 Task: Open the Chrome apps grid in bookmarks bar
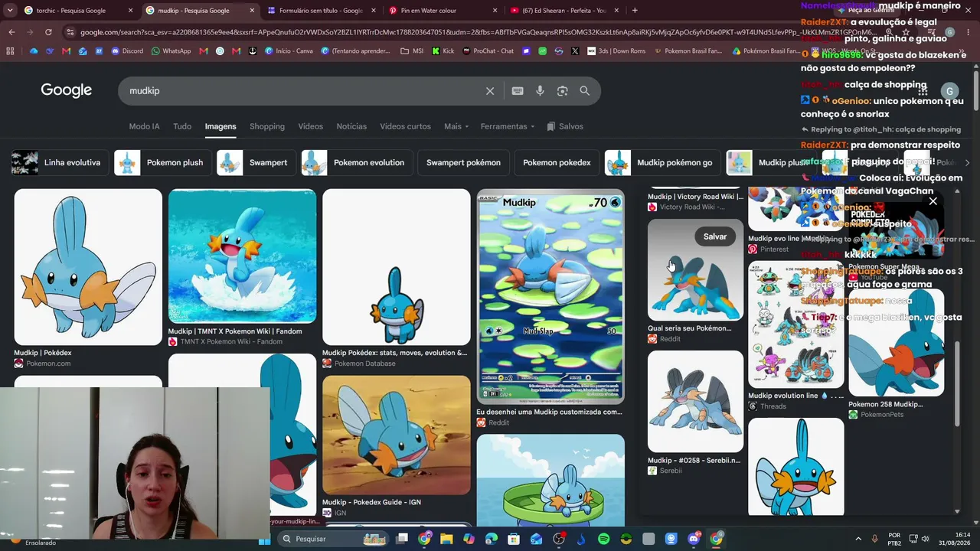[x=10, y=51]
